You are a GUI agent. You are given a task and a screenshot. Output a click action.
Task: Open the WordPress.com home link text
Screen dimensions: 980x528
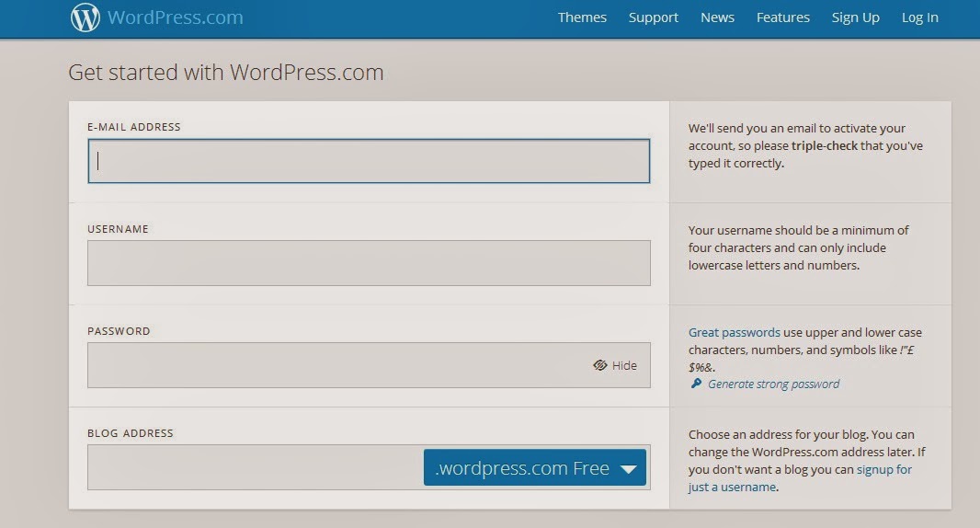[x=175, y=17]
